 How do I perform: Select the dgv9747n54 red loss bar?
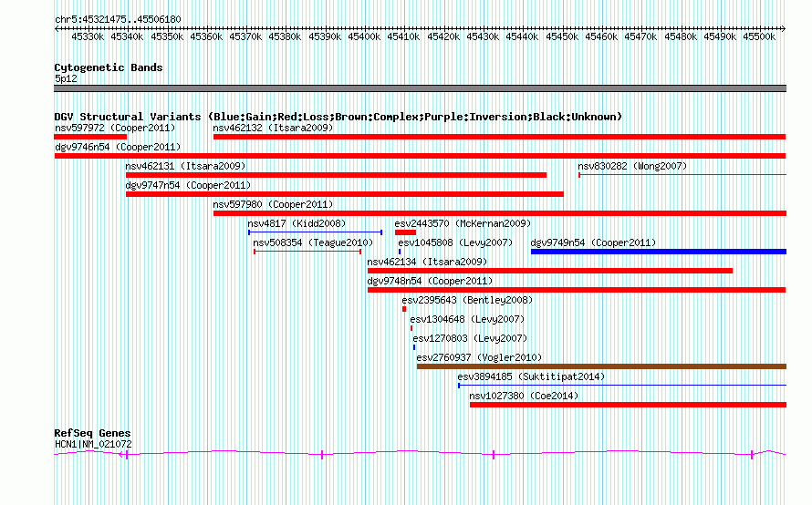point(344,194)
